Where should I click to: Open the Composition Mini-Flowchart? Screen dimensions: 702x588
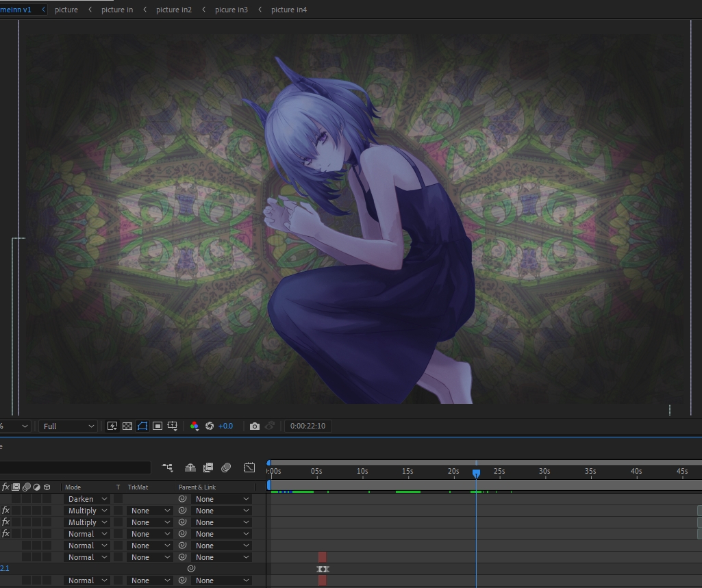[x=167, y=468]
